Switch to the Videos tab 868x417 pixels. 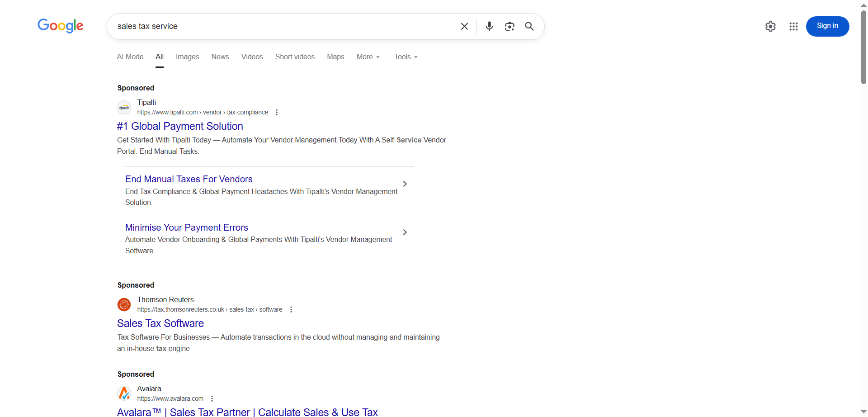point(252,57)
